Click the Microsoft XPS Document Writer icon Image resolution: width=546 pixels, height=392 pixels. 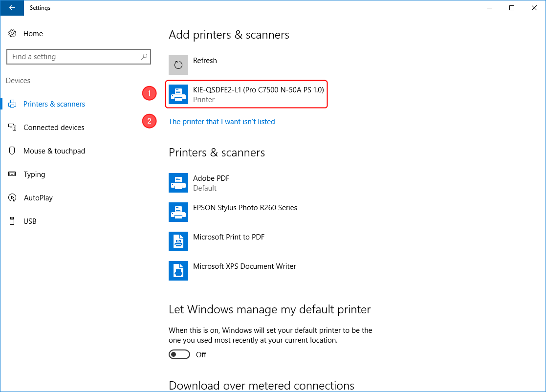click(178, 271)
